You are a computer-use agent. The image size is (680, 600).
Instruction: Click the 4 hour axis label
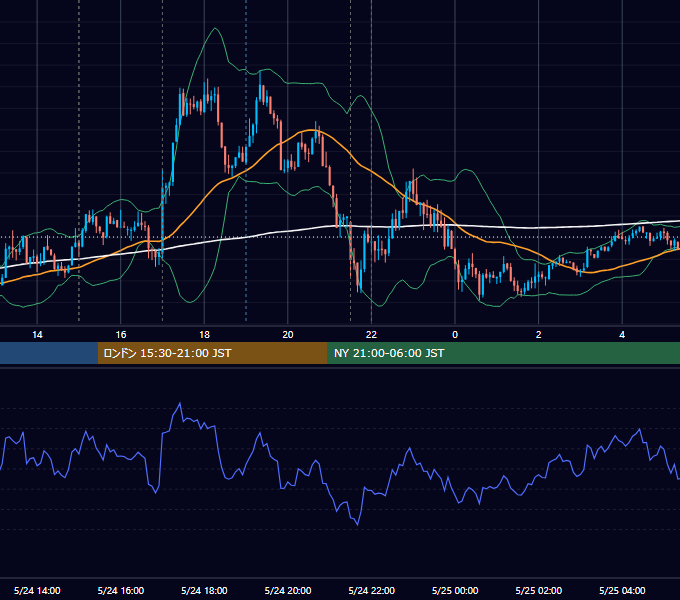coord(622,335)
